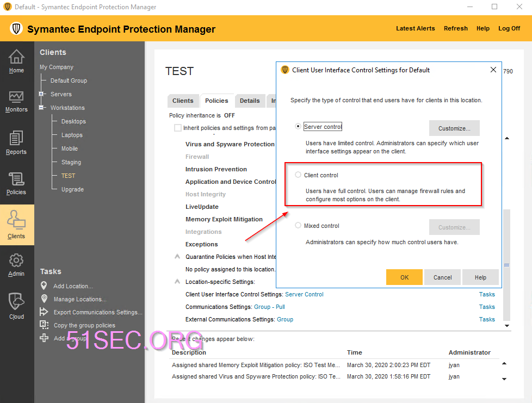The width and height of the screenshot is (532, 403).
Task: Open Help in the header
Action: (x=483, y=28)
